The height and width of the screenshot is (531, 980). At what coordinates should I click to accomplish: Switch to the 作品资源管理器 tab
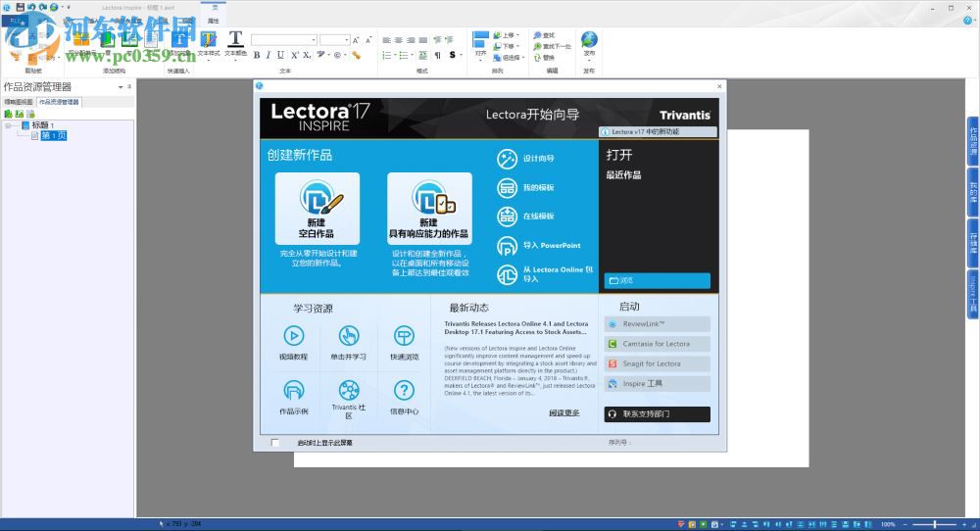(60, 102)
